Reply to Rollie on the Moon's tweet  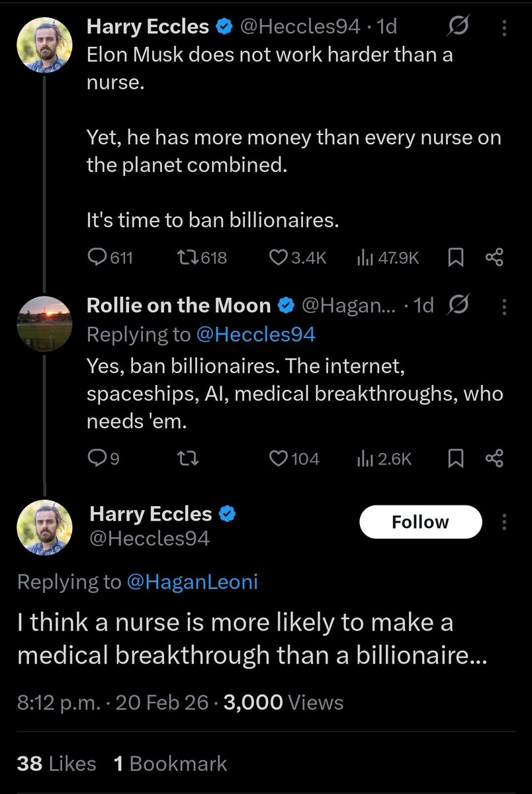point(97,458)
